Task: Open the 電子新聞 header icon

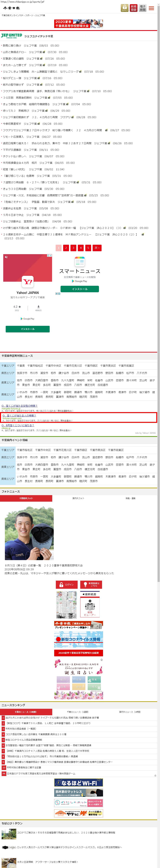Action: (x=142, y=8)
